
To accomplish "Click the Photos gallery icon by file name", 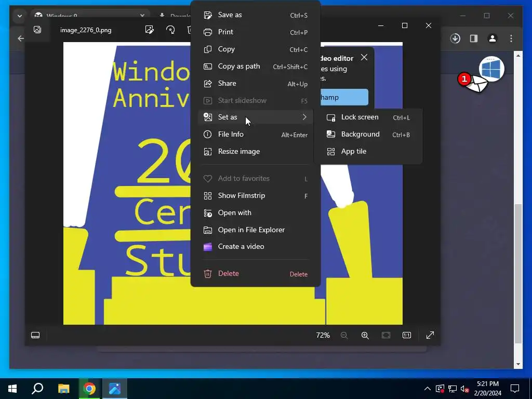I will coord(37,30).
